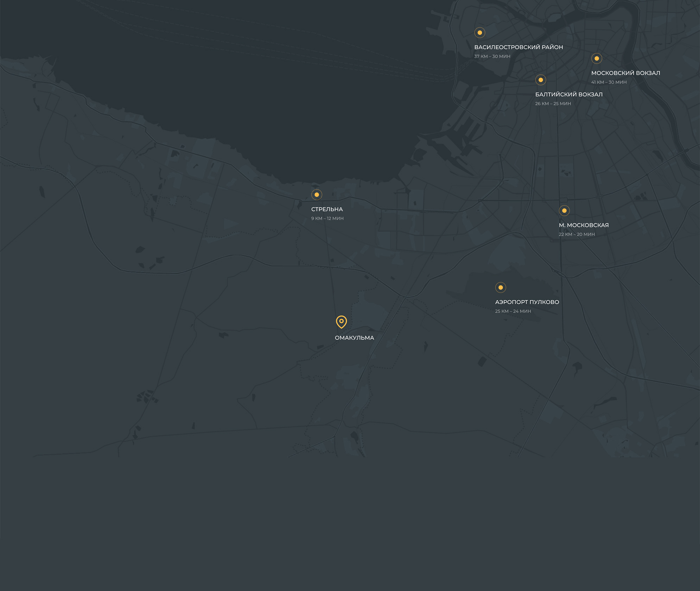
Task: Select the Аэропорт Пулково marker dot
Action: (x=501, y=288)
